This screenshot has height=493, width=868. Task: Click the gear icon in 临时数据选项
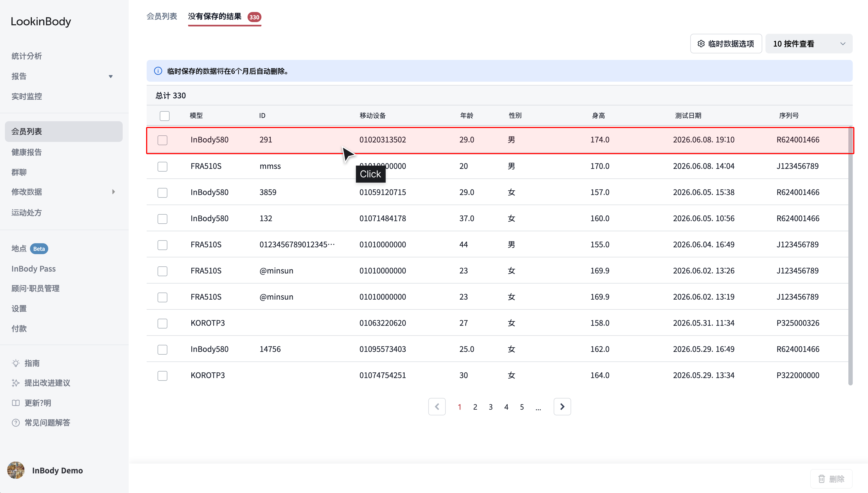[x=701, y=44]
